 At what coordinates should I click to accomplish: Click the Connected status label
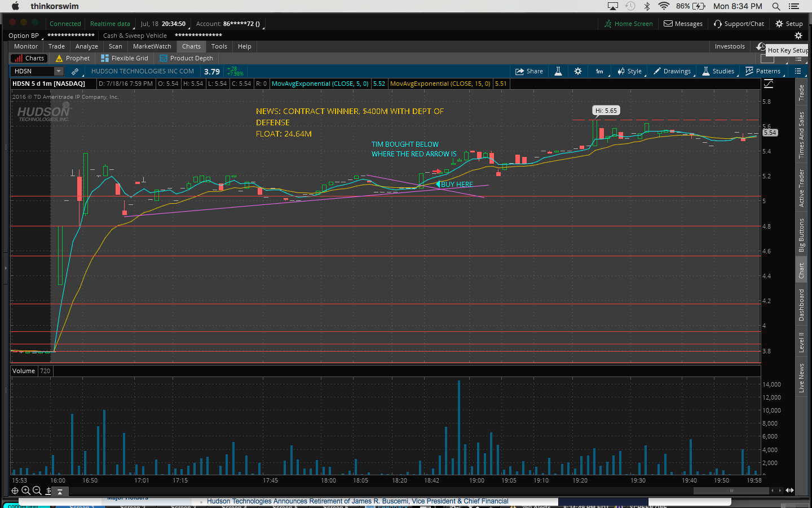point(65,24)
